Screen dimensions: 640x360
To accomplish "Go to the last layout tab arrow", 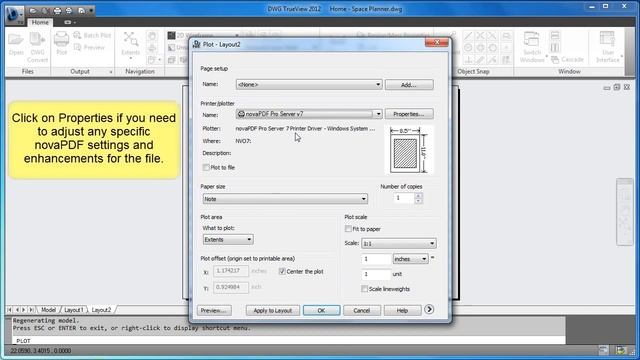I will 31,310.
